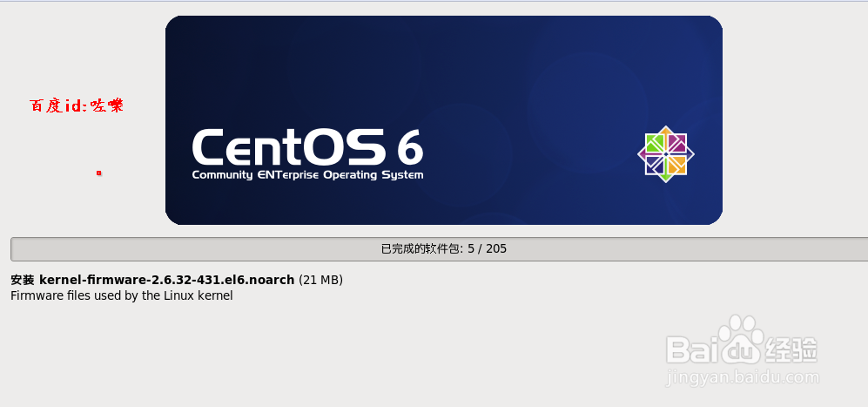The width and height of the screenshot is (868, 407).
Task: Click the CentOS pinwheel logo icon
Action: click(665, 154)
